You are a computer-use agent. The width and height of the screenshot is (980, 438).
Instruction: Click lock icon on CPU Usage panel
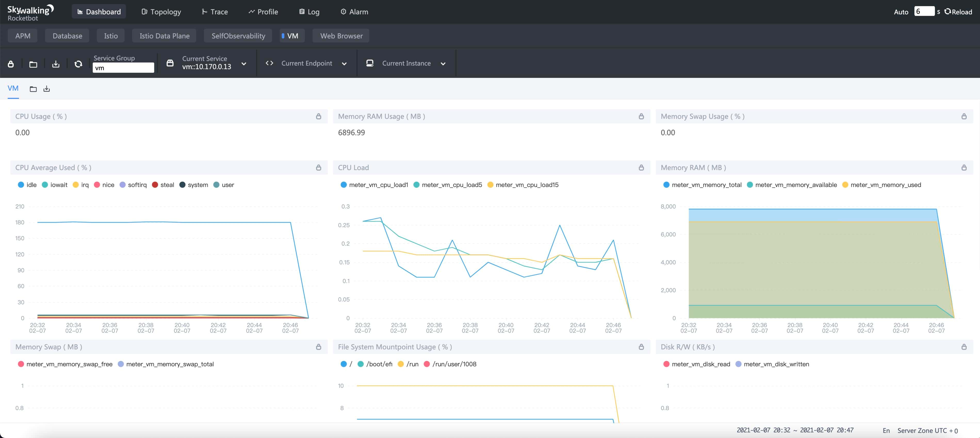click(x=319, y=116)
